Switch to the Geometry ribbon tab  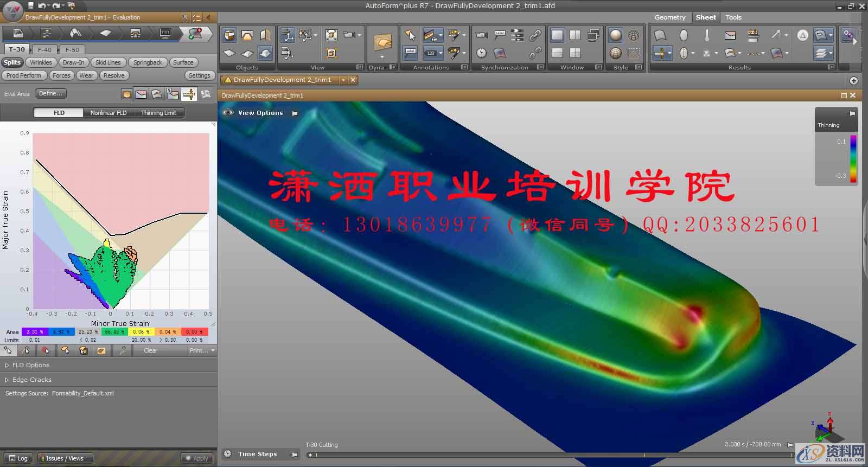[x=670, y=17]
